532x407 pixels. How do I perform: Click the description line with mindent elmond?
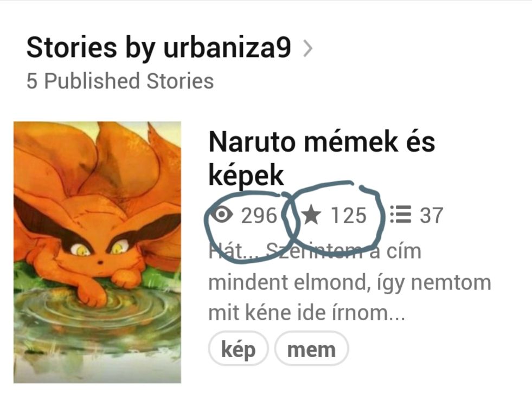click(x=350, y=283)
